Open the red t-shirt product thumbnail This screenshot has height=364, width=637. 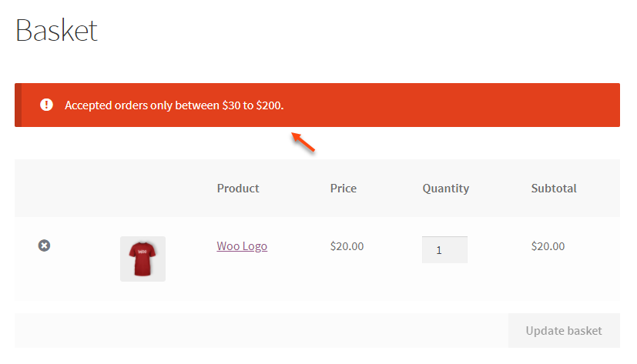(x=142, y=259)
